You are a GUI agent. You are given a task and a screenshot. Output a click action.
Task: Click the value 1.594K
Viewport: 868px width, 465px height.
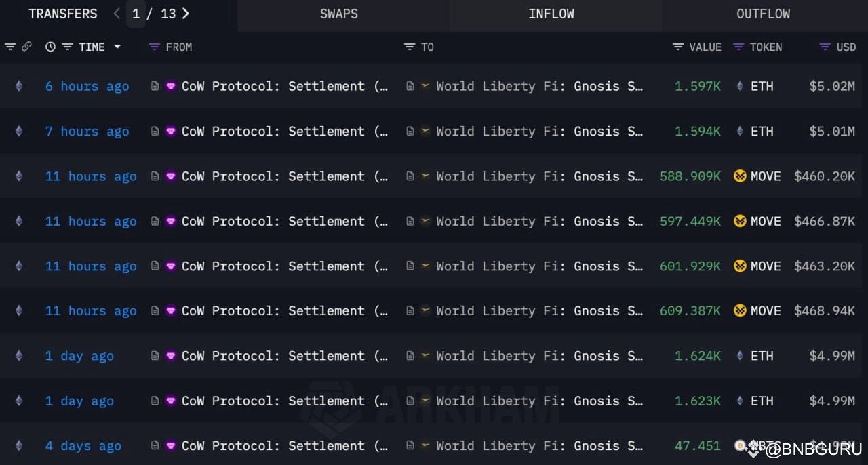[698, 131]
